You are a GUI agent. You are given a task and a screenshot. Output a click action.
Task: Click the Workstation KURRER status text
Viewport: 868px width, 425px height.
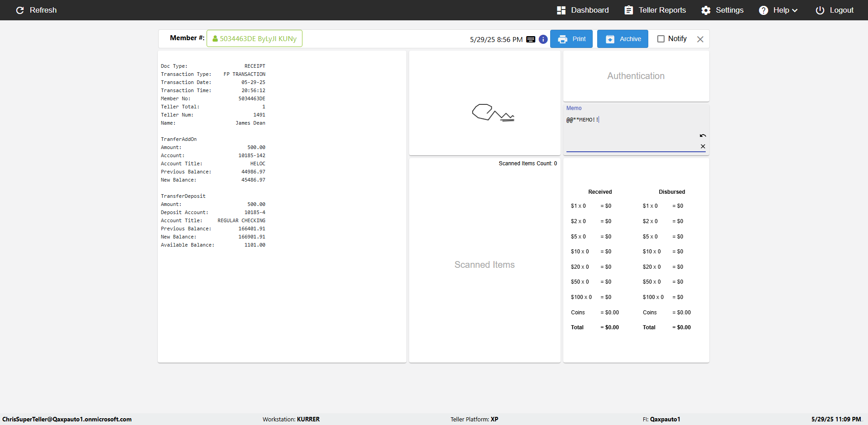pyautogui.click(x=291, y=419)
